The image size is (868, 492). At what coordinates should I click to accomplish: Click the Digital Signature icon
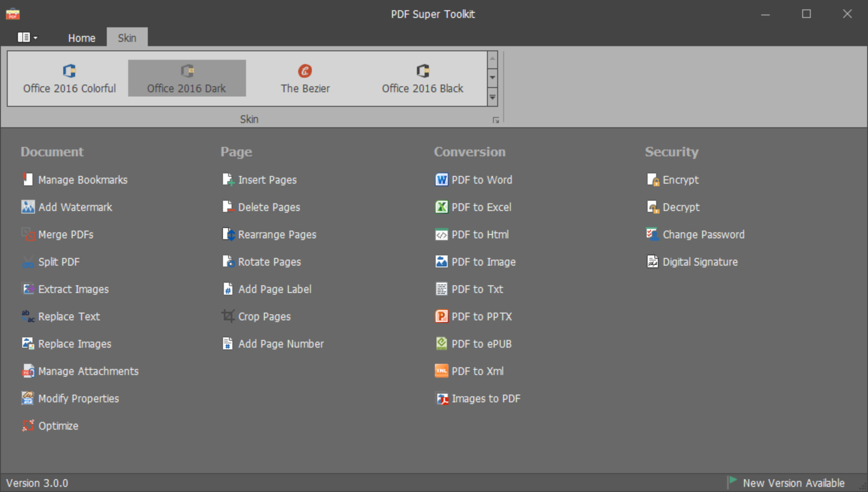click(653, 262)
